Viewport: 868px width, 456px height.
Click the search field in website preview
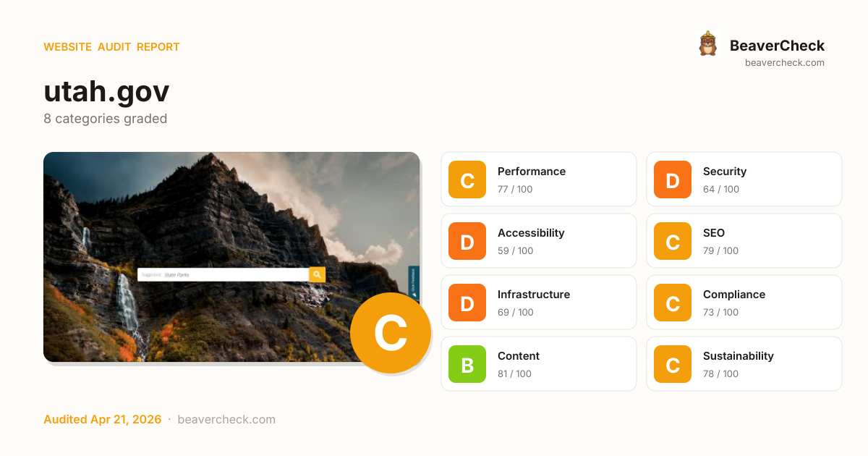pyautogui.click(x=223, y=275)
